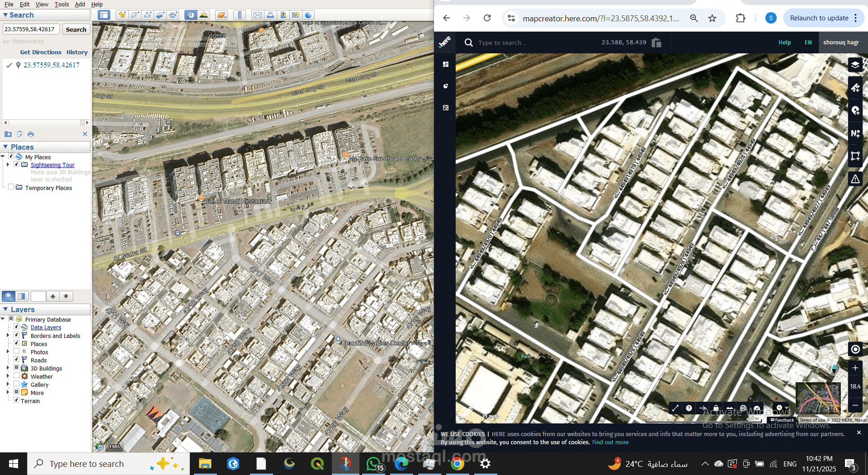Toggle My Places checkbox
Viewport: 868px width, 475px height.
click(11, 157)
